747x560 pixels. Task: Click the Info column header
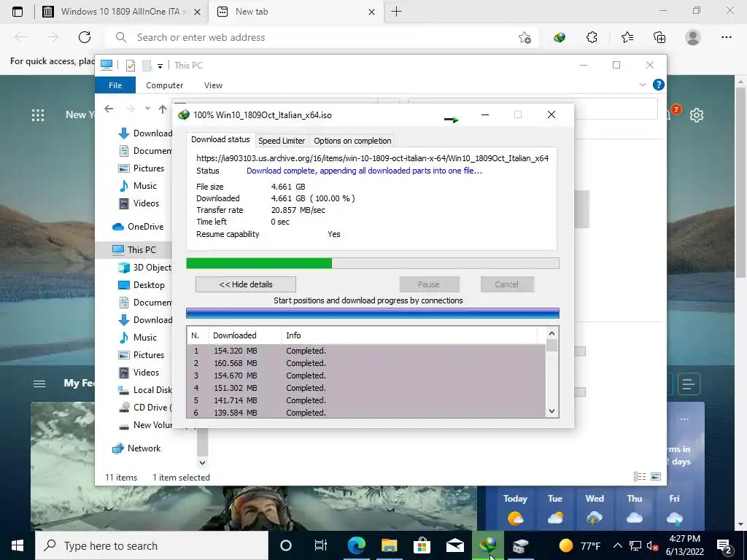(409, 335)
